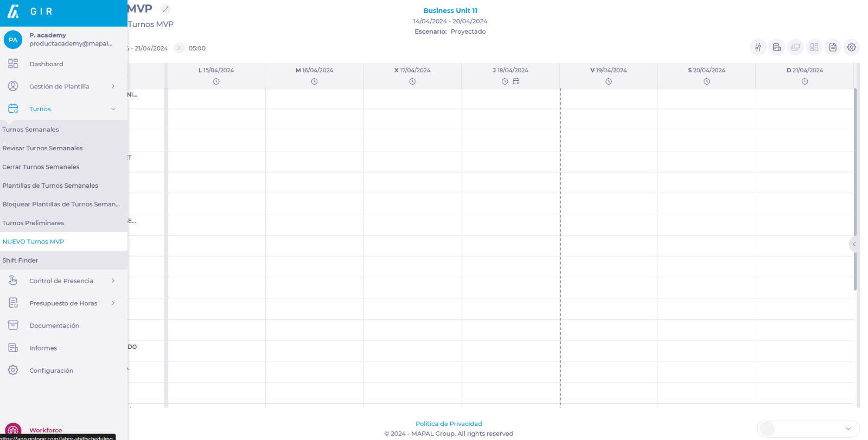Click the Business Unit 11 link
The height and width of the screenshot is (440, 868).
(x=450, y=11)
